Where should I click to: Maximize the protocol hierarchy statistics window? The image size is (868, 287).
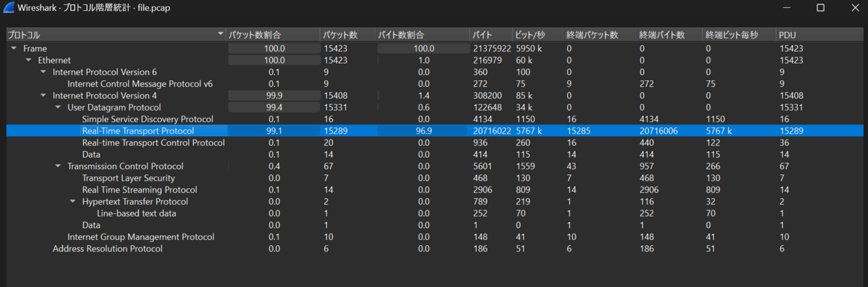point(820,7)
